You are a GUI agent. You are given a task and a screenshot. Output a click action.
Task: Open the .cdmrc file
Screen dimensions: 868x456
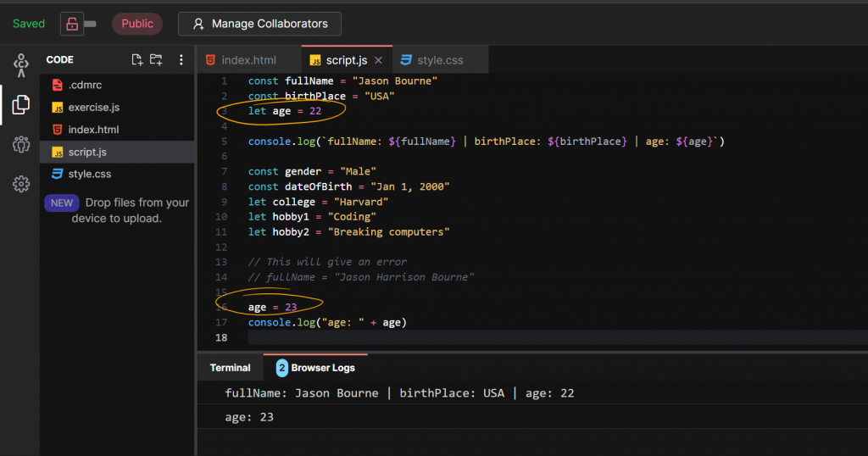coord(117,85)
